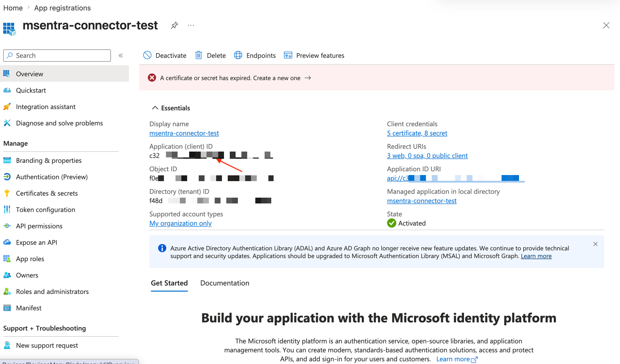
Task: Pin the msentra-connector-test app
Action: (x=174, y=26)
